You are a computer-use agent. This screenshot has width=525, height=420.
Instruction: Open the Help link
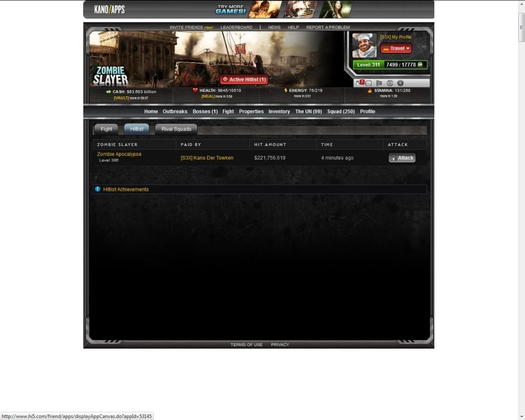coord(293,27)
